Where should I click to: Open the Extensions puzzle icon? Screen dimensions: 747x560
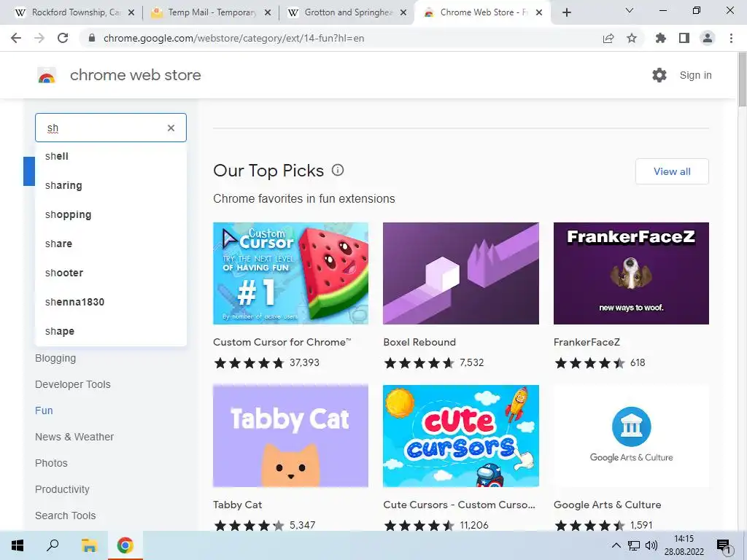pos(661,38)
